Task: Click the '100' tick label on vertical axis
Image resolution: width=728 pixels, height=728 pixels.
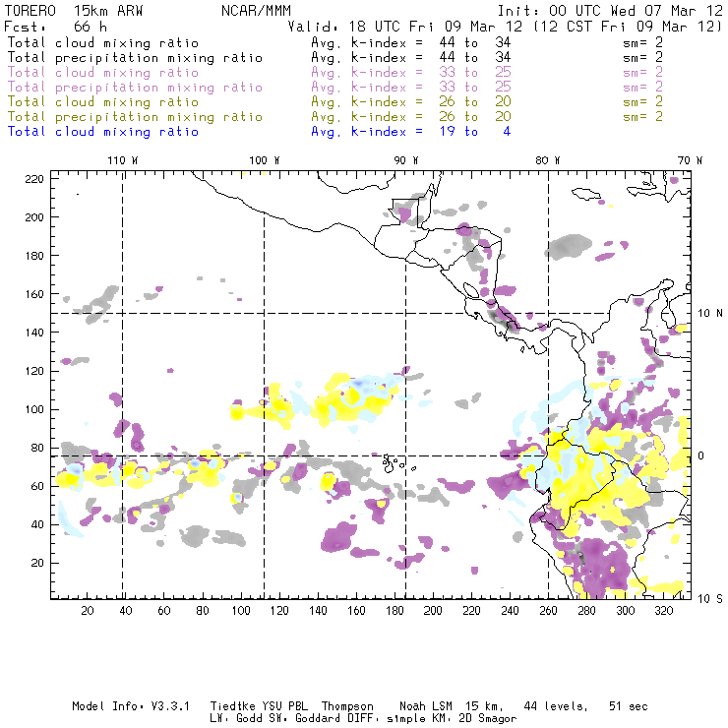Action: [34, 409]
